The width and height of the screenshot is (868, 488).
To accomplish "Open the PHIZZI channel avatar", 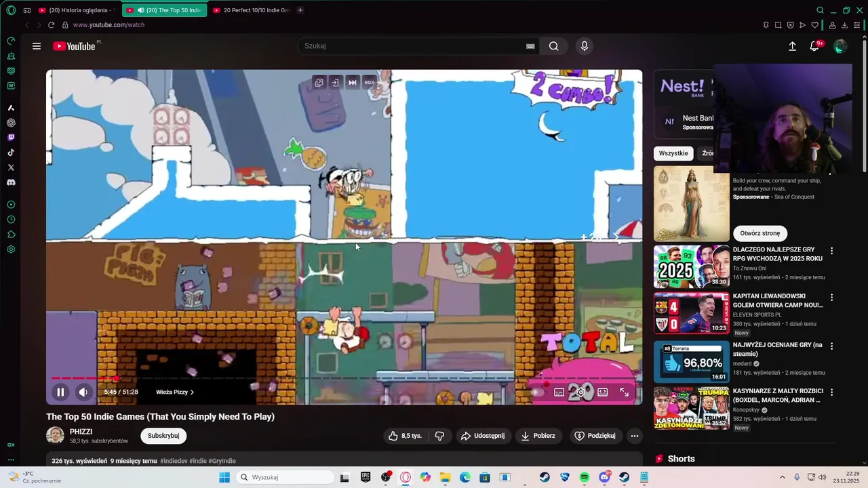I will tap(55, 435).
